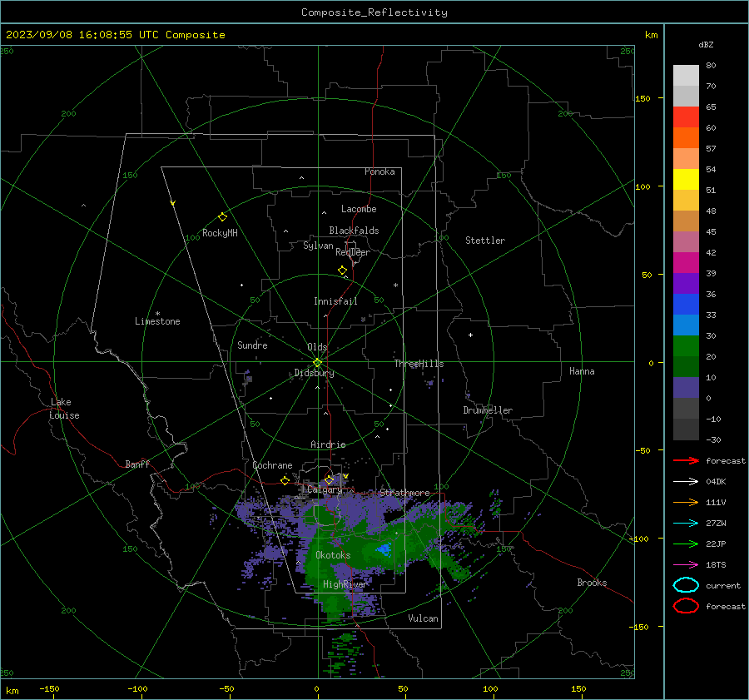Click the slate-blue swatch between 10 and 0
749x700 pixels.
(686, 388)
